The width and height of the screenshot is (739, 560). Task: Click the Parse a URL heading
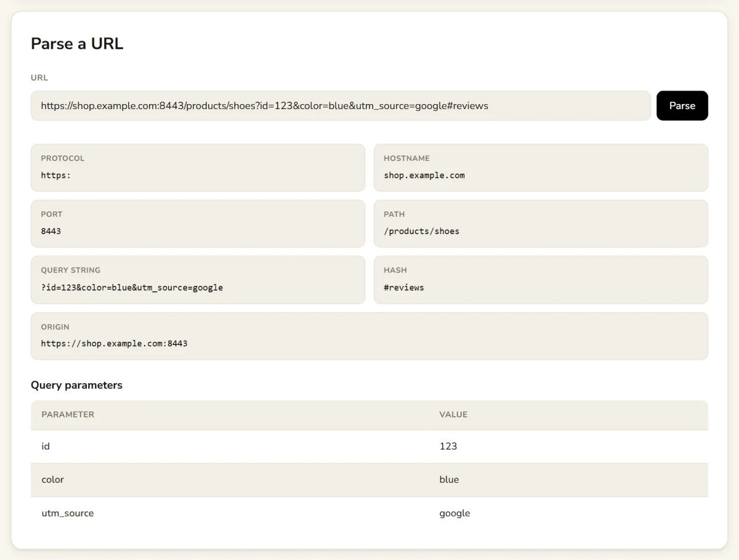tap(77, 44)
